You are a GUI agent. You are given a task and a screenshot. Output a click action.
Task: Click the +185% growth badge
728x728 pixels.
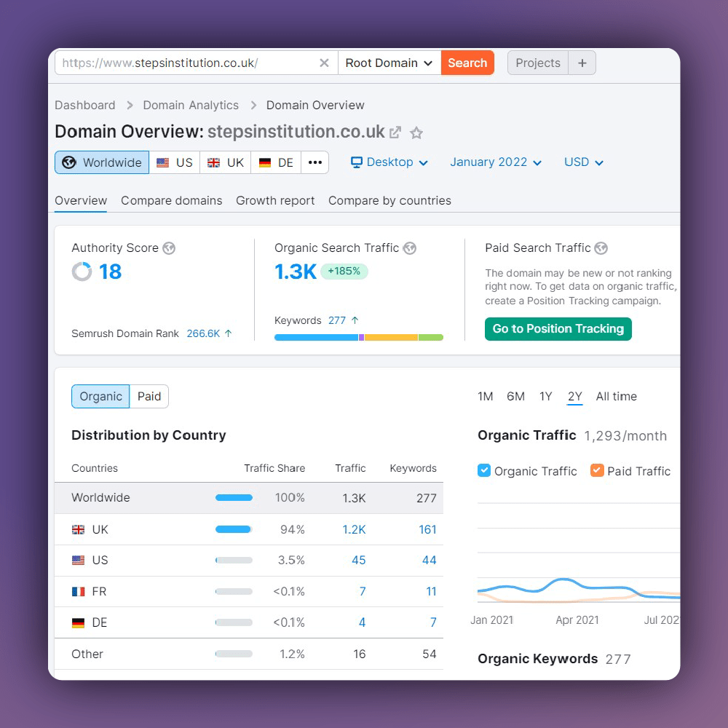click(x=344, y=271)
